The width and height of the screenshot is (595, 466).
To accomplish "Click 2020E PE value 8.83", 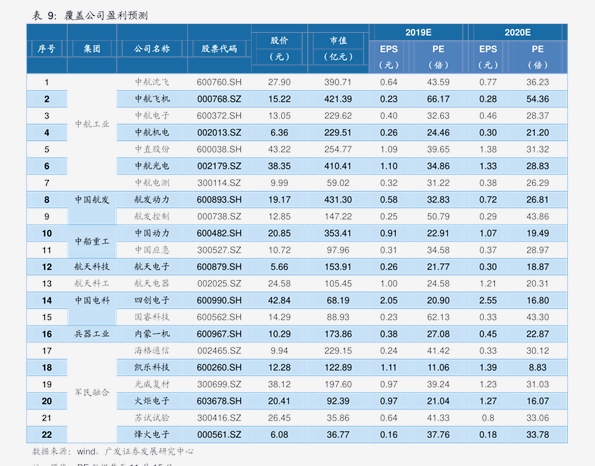I will click(537, 367).
